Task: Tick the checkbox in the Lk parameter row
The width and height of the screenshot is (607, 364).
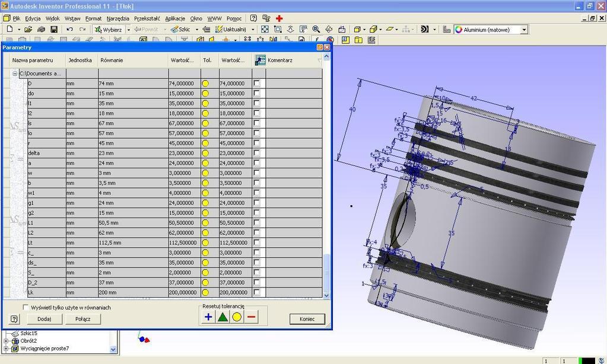Action: [x=257, y=292]
